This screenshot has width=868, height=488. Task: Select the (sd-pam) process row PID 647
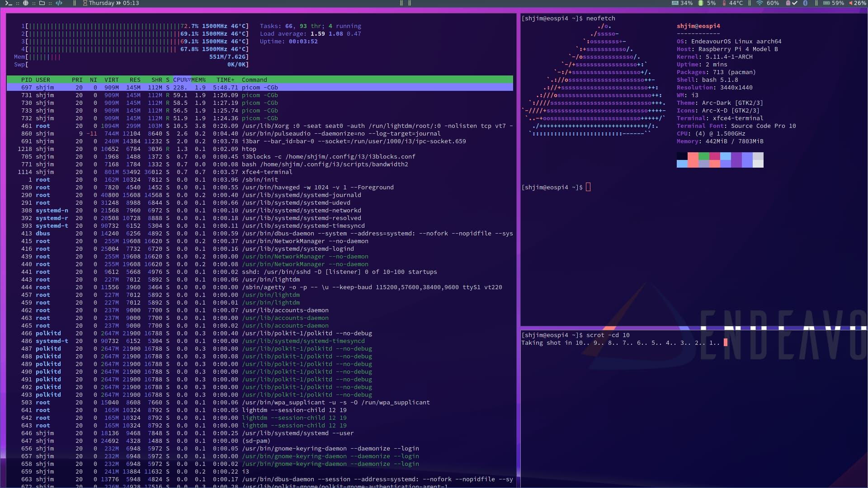point(260,441)
